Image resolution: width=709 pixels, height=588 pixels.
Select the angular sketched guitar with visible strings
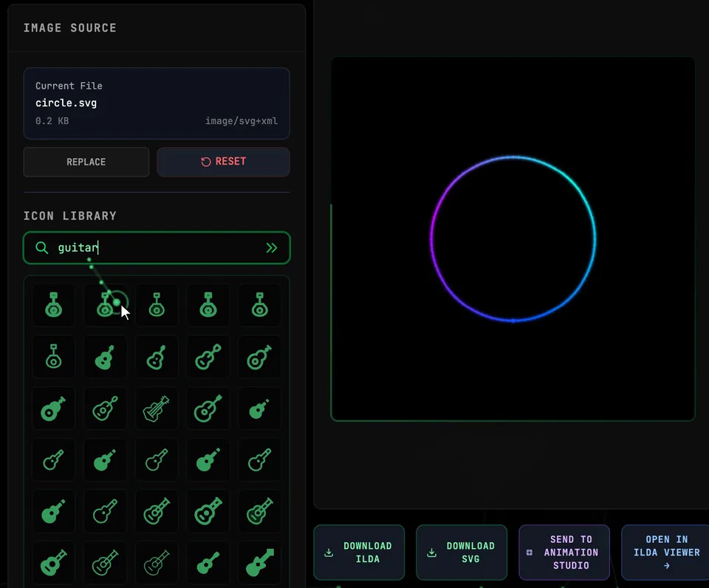pyautogui.click(x=157, y=408)
